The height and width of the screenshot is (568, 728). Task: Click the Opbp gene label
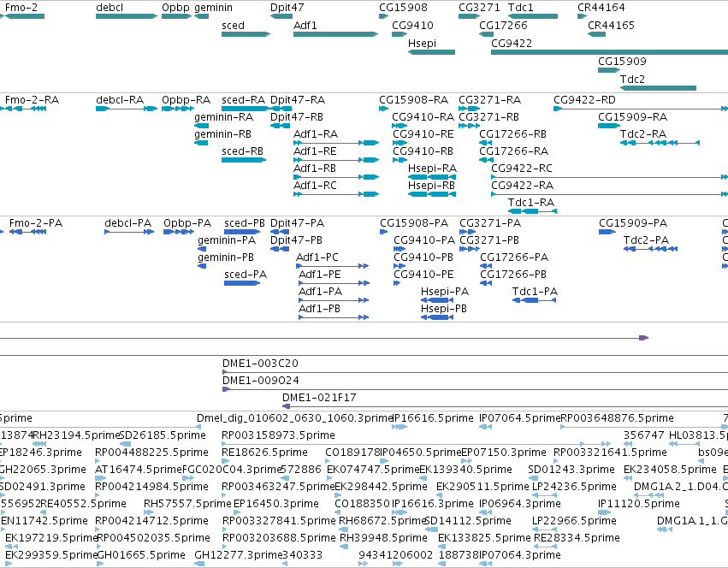(175, 8)
